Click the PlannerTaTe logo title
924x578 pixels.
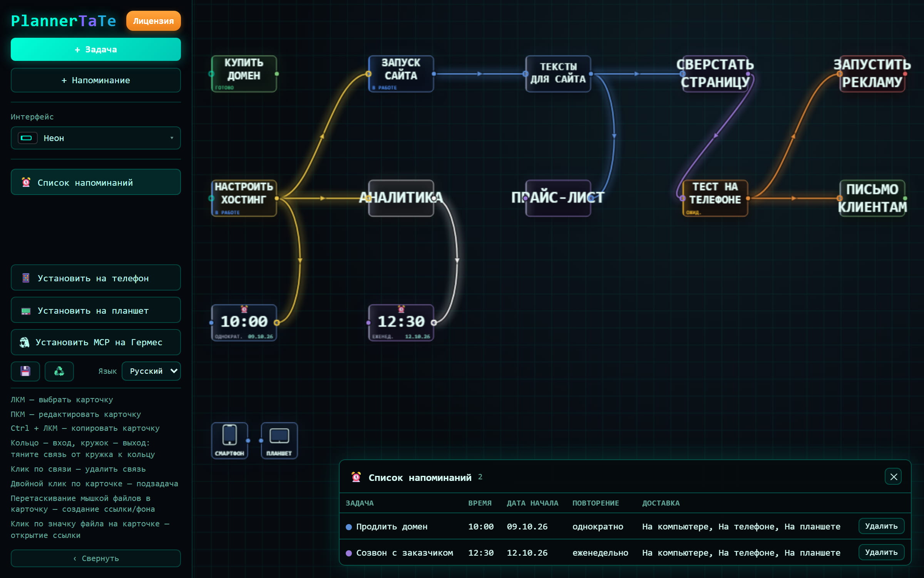[64, 21]
